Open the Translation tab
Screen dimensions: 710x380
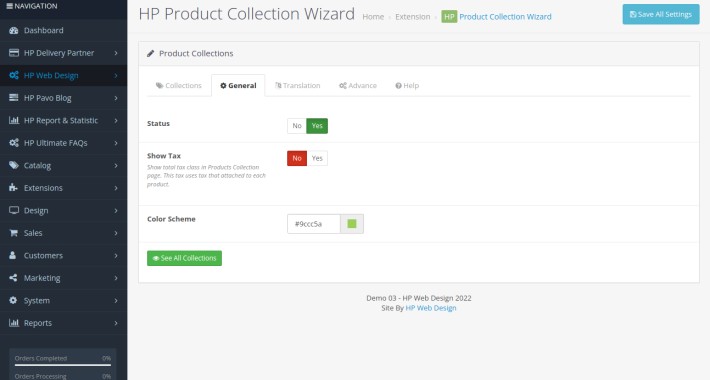tap(297, 86)
